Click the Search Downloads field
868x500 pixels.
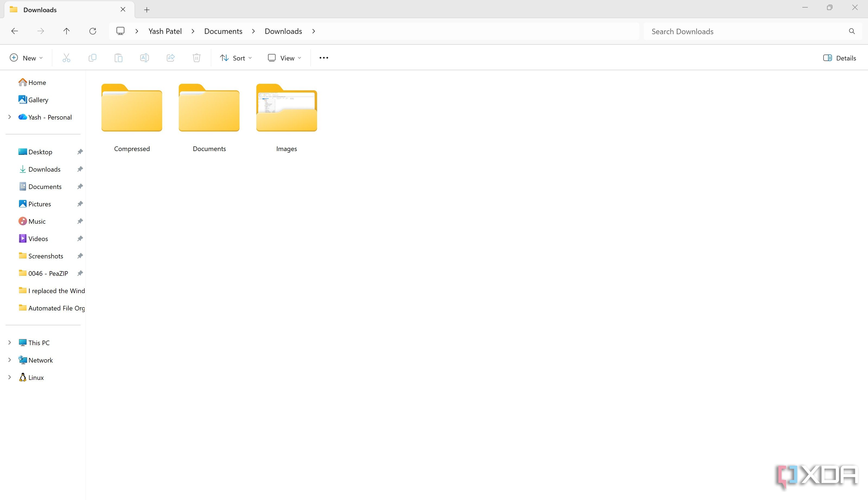tap(752, 31)
